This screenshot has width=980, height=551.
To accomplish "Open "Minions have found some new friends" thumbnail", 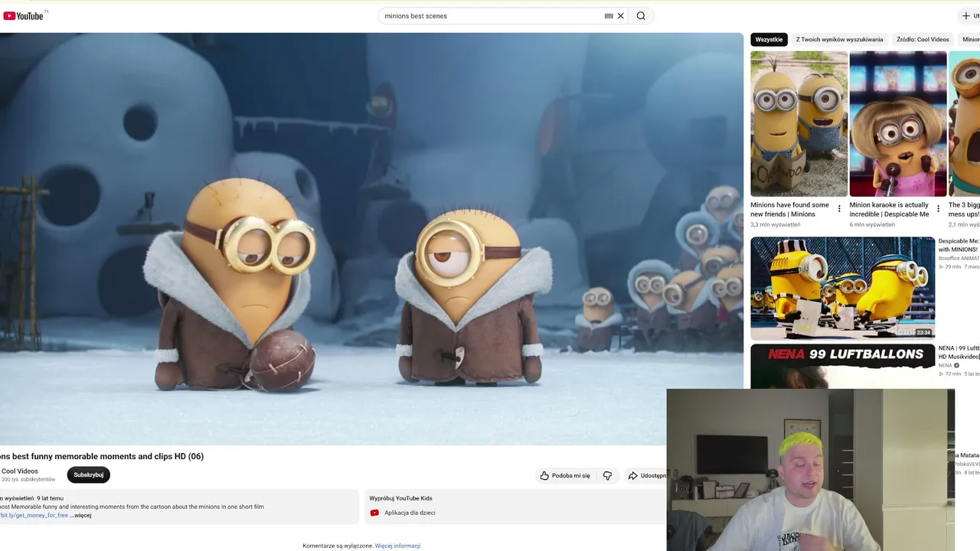I will [799, 124].
